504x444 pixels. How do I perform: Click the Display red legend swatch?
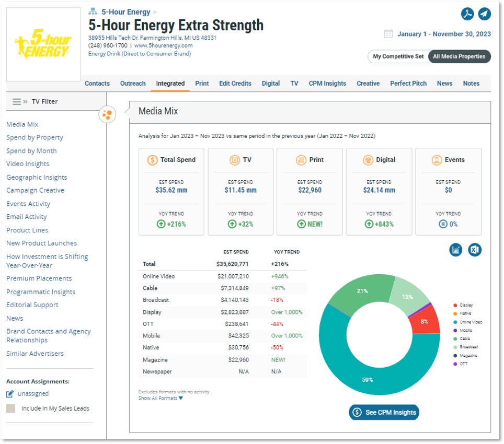tap(455, 305)
